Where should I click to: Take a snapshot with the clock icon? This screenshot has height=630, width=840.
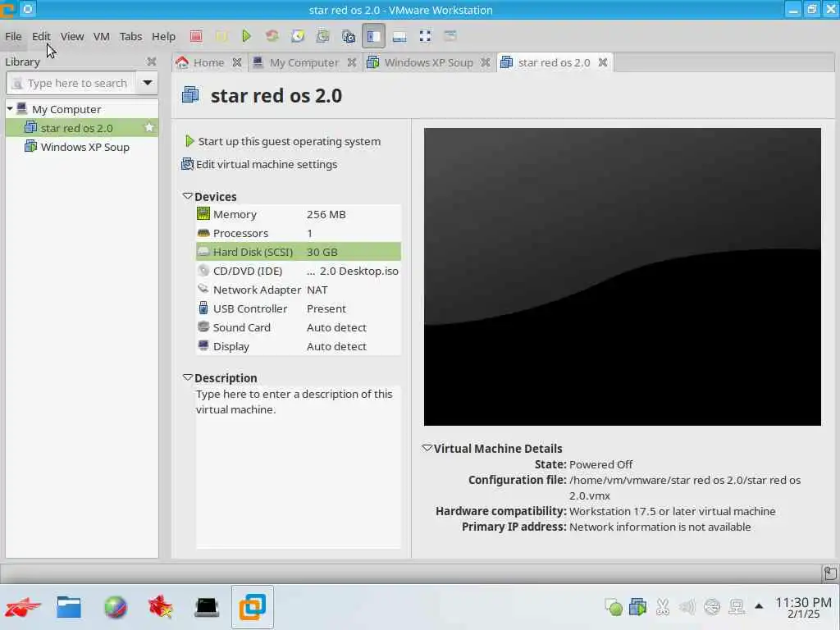tap(298, 36)
